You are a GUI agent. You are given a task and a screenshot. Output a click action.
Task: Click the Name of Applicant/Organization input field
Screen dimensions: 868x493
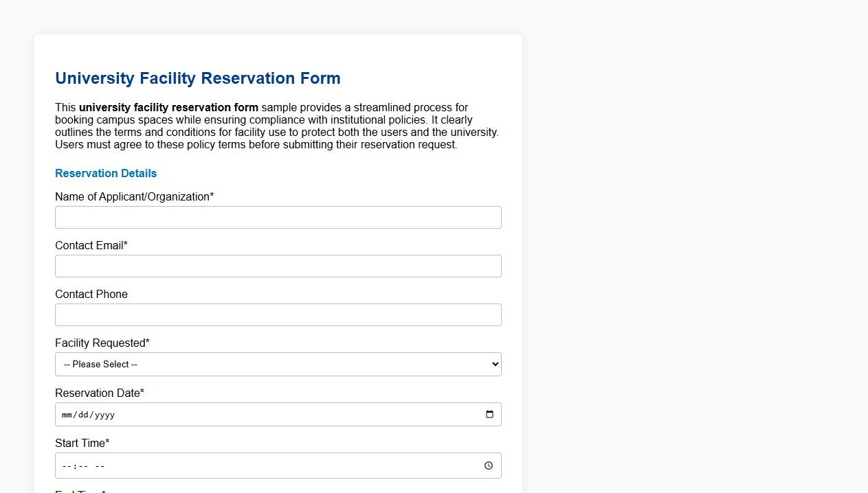pos(278,217)
